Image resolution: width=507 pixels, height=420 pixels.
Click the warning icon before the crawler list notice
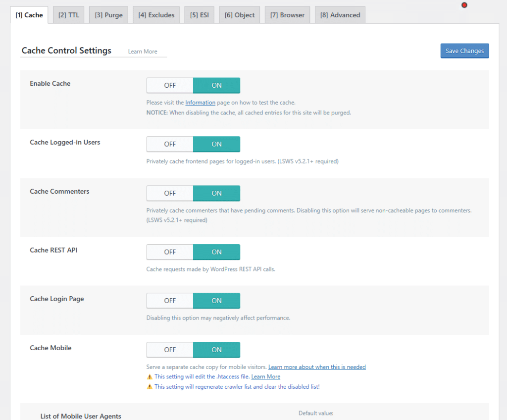click(x=150, y=386)
